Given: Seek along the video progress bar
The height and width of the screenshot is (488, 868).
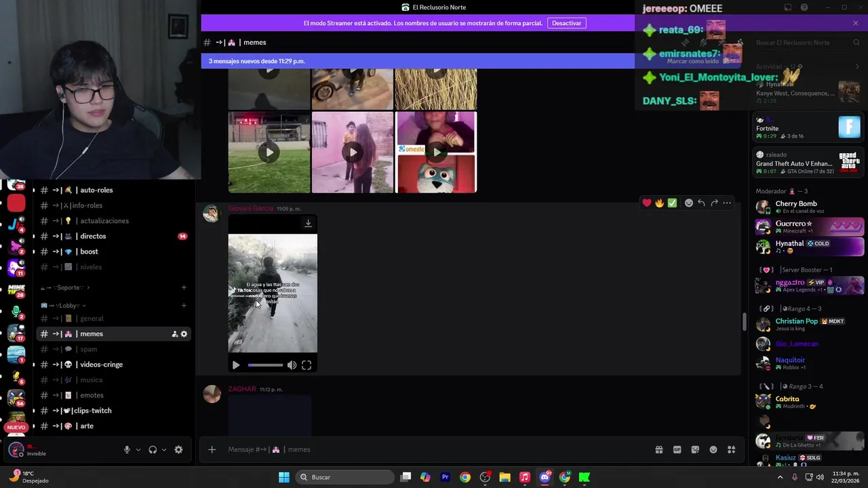Looking at the screenshot, I should (265, 365).
